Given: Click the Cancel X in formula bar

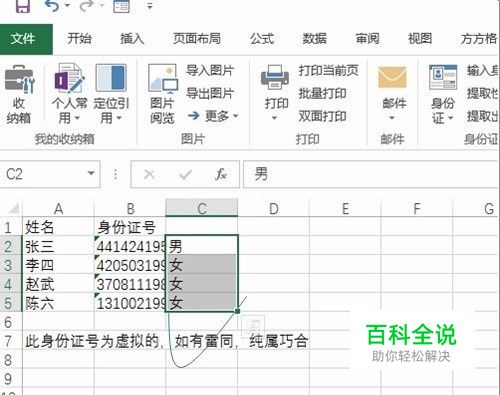Looking at the screenshot, I should (149, 174).
